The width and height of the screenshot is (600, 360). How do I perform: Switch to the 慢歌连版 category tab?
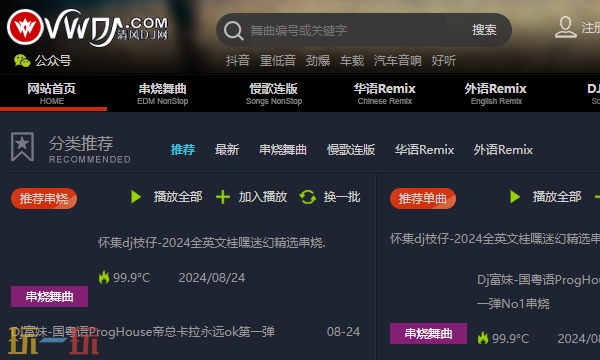(x=351, y=150)
